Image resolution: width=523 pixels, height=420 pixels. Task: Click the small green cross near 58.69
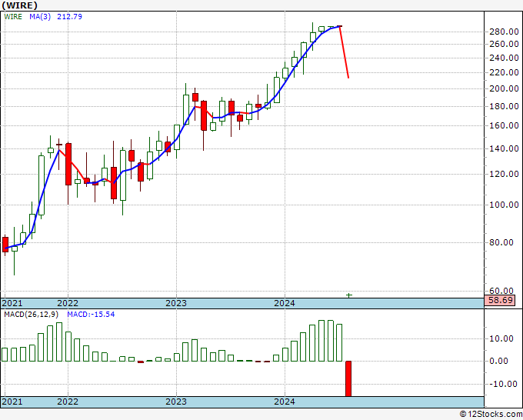(x=349, y=295)
